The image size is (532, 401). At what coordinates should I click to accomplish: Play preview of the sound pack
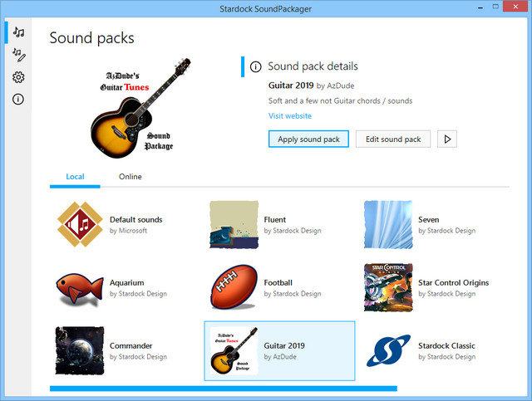447,139
